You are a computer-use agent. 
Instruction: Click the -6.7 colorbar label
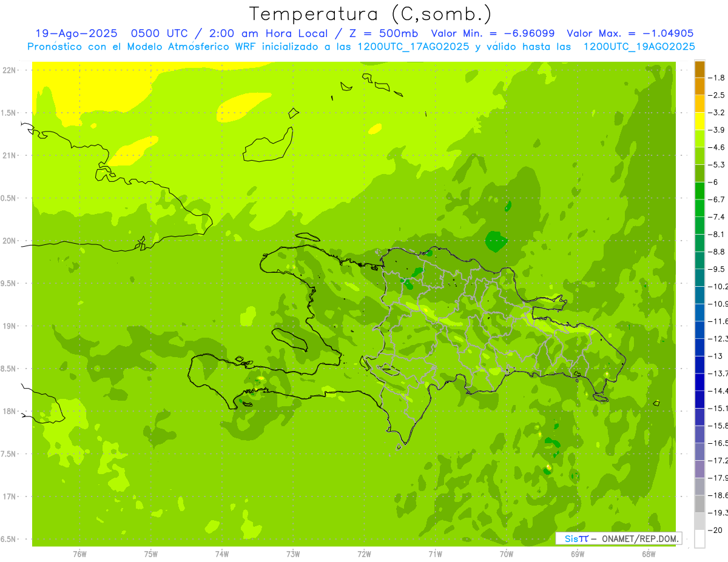point(716,199)
